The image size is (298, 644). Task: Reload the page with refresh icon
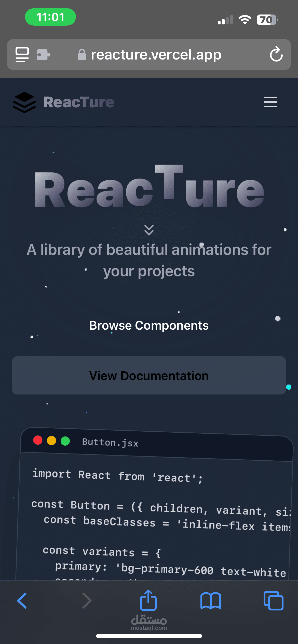276,54
